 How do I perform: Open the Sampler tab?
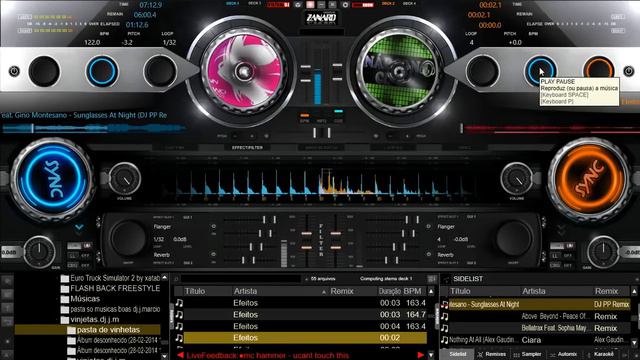coord(528,354)
